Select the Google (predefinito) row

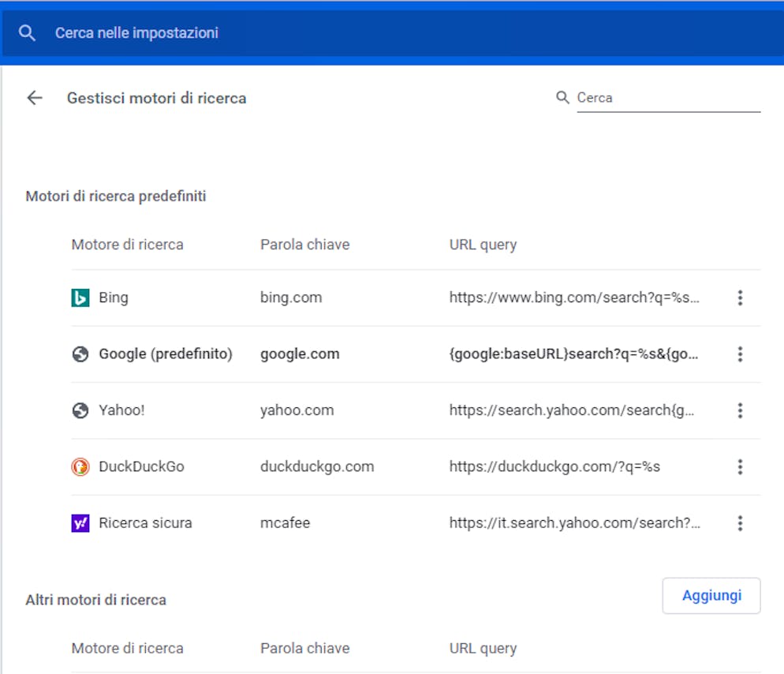(416, 354)
